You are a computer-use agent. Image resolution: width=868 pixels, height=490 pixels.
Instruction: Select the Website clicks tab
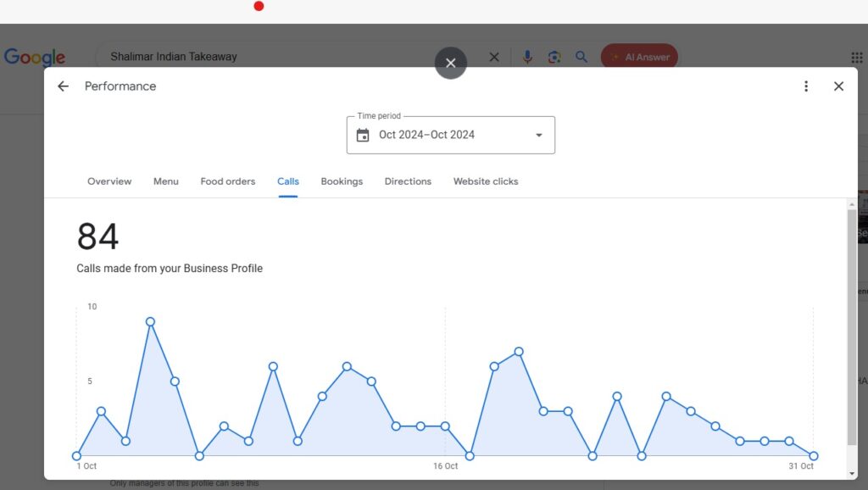[x=486, y=181]
